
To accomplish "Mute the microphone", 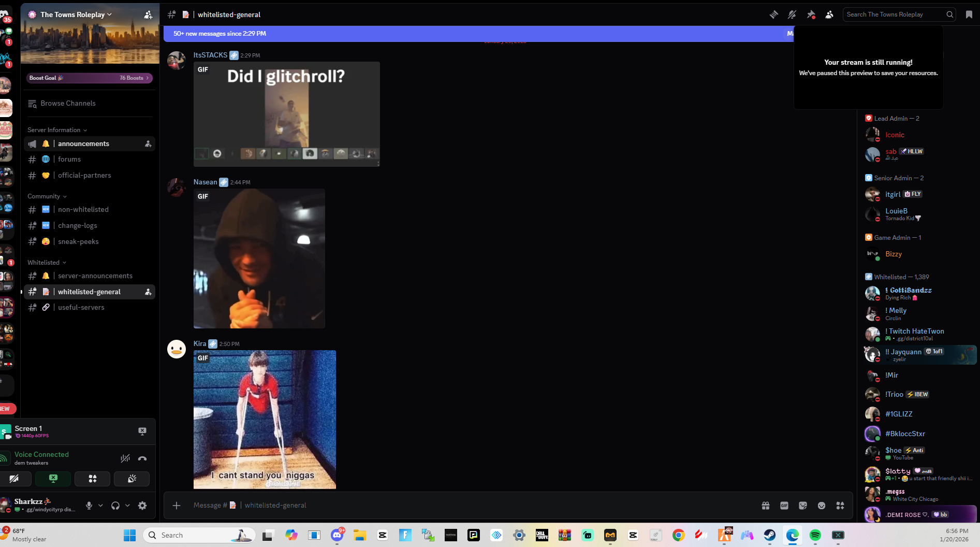I will coord(89,506).
